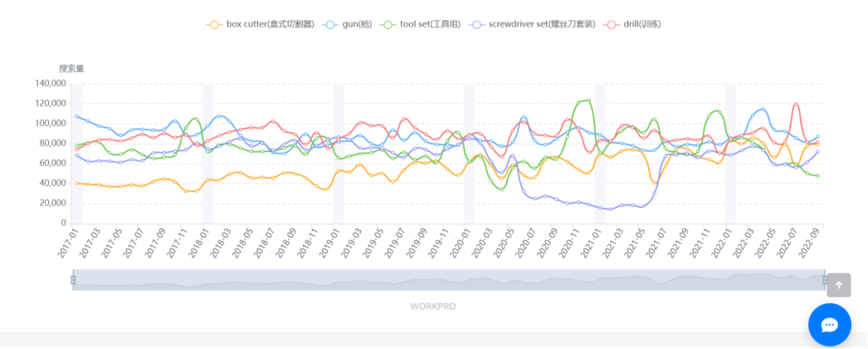868x349 pixels.
Task: Click the green tool set legend marker
Action: pos(388,24)
